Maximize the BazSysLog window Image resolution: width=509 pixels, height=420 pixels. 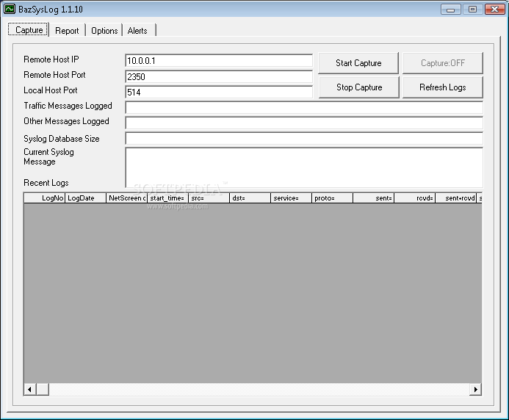click(x=473, y=10)
